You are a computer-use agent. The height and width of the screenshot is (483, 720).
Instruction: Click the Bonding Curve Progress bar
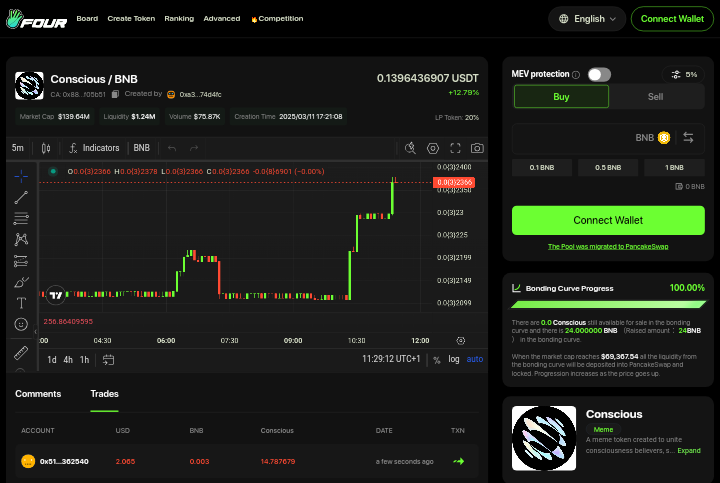[608, 304]
